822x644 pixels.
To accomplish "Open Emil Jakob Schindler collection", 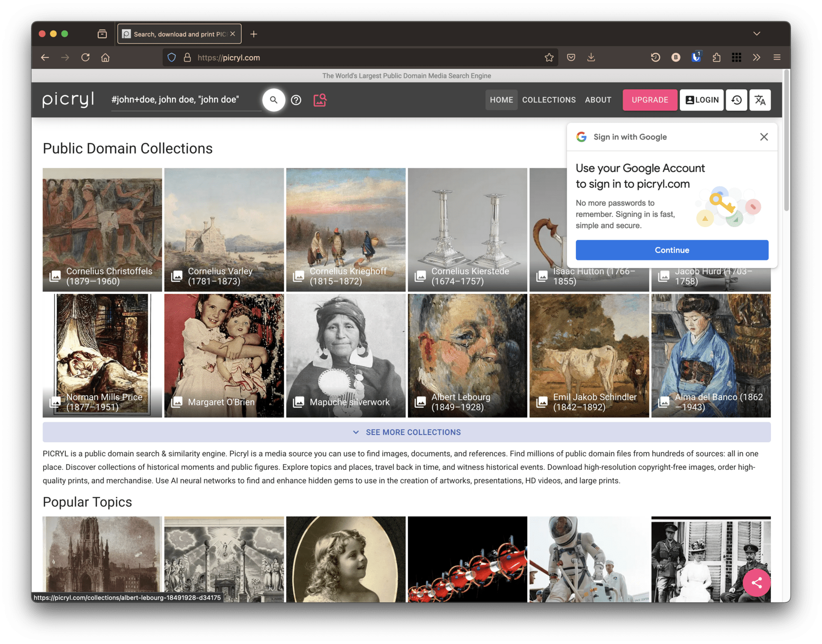I will (589, 355).
